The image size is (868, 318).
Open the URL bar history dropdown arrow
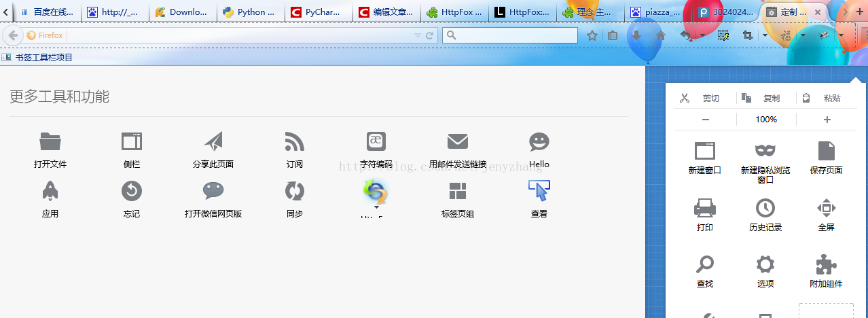[x=418, y=35]
